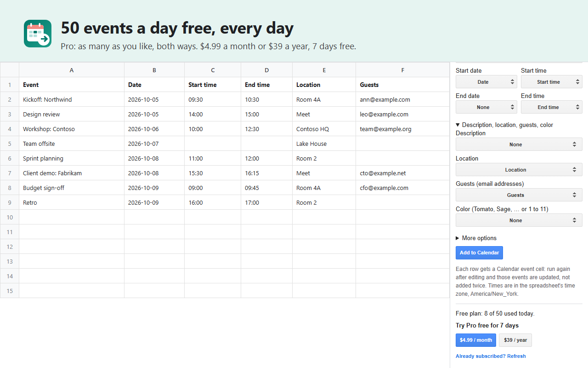
Task: Select the Budget sign-off cell
Action: pos(72,188)
